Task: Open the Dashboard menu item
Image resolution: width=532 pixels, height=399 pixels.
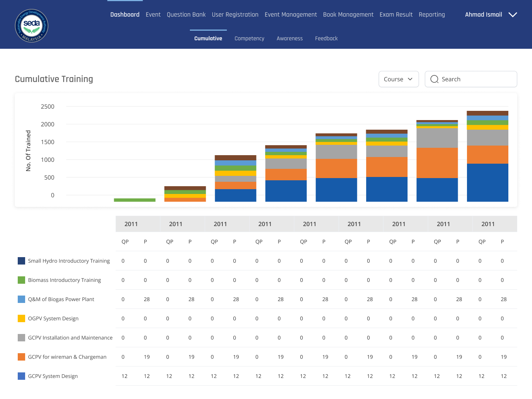Action: (x=125, y=14)
